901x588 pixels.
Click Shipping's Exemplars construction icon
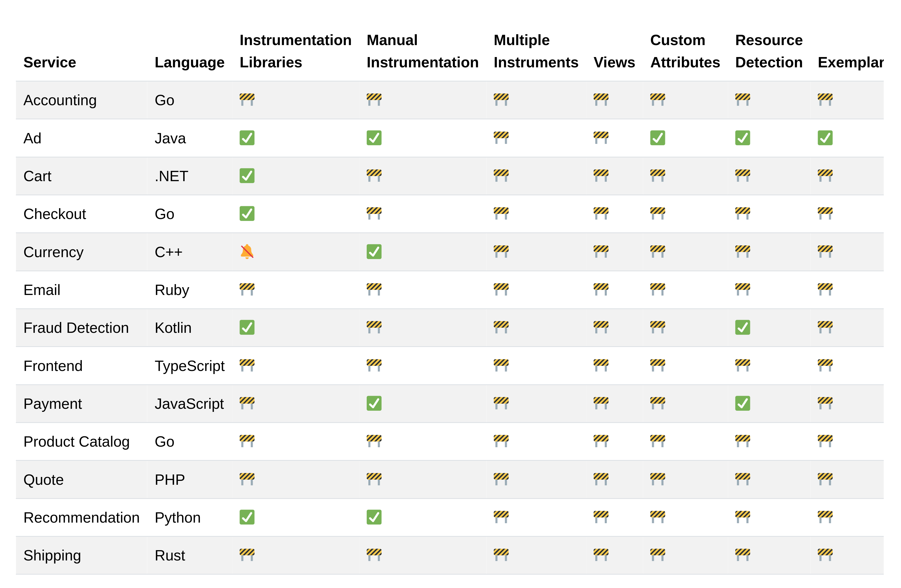[825, 555]
